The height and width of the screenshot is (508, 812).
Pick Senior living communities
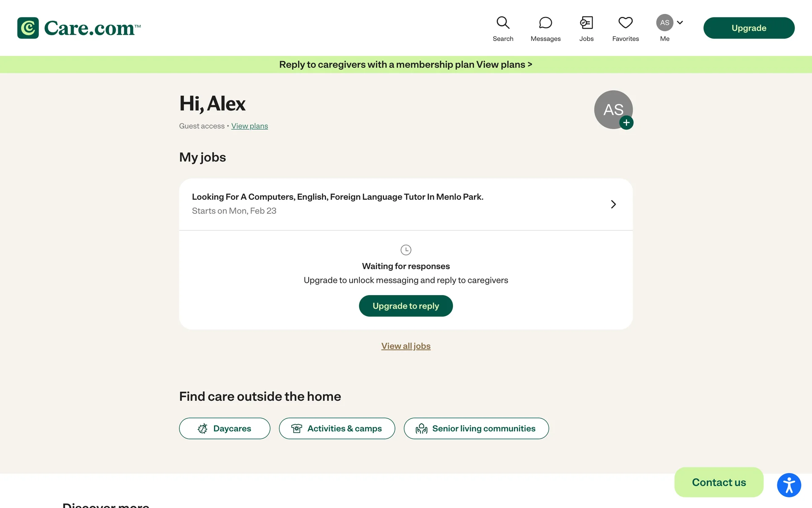[476, 428]
